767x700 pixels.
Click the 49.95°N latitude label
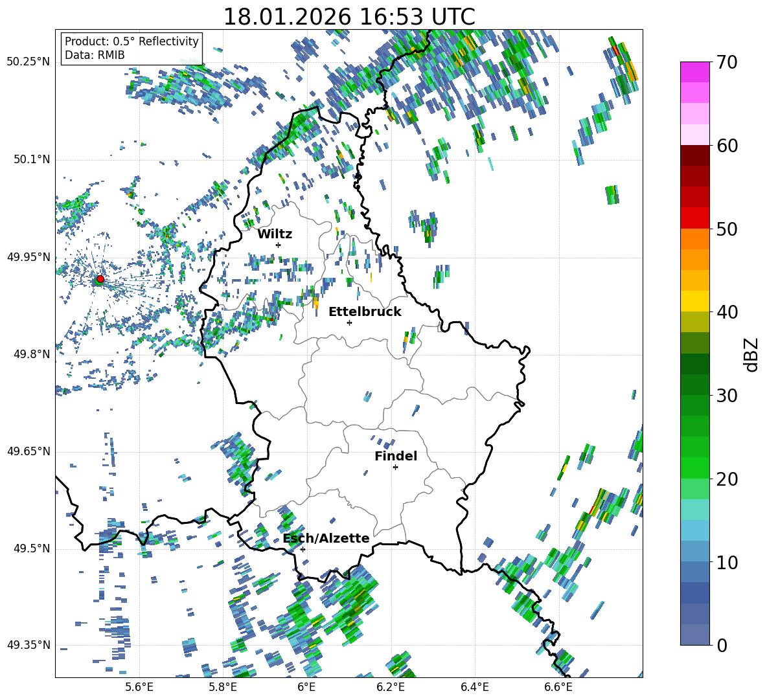click(29, 257)
